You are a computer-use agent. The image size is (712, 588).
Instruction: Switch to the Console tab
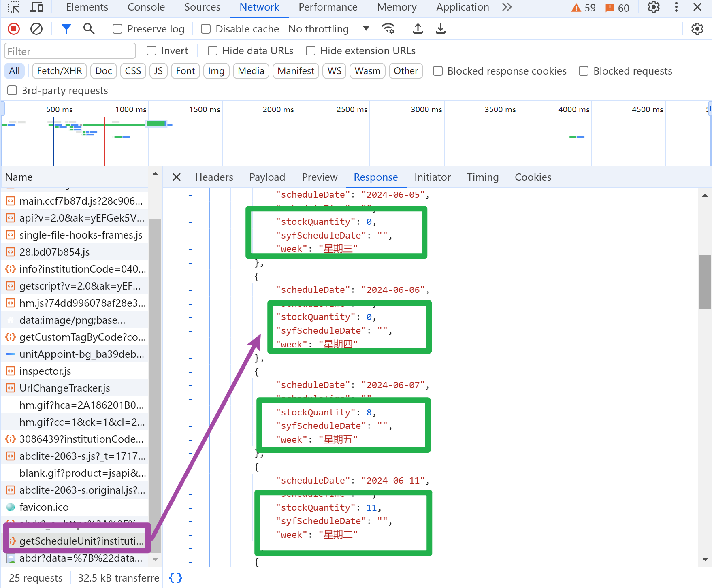(146, 7)
